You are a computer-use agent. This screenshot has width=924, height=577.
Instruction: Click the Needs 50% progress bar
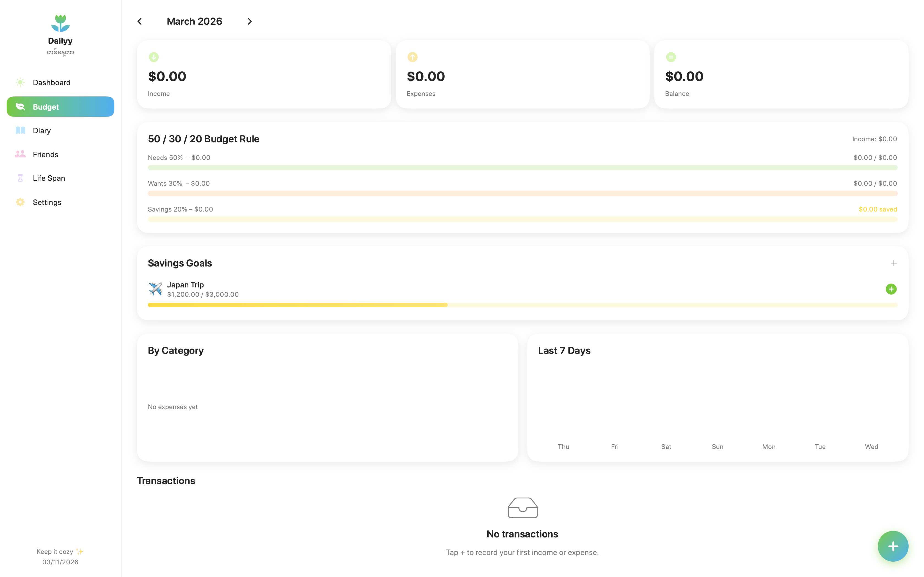tap(522, 168)
